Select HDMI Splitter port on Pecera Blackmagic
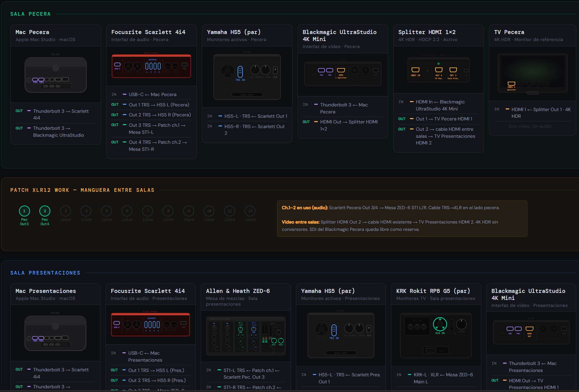 341,70
